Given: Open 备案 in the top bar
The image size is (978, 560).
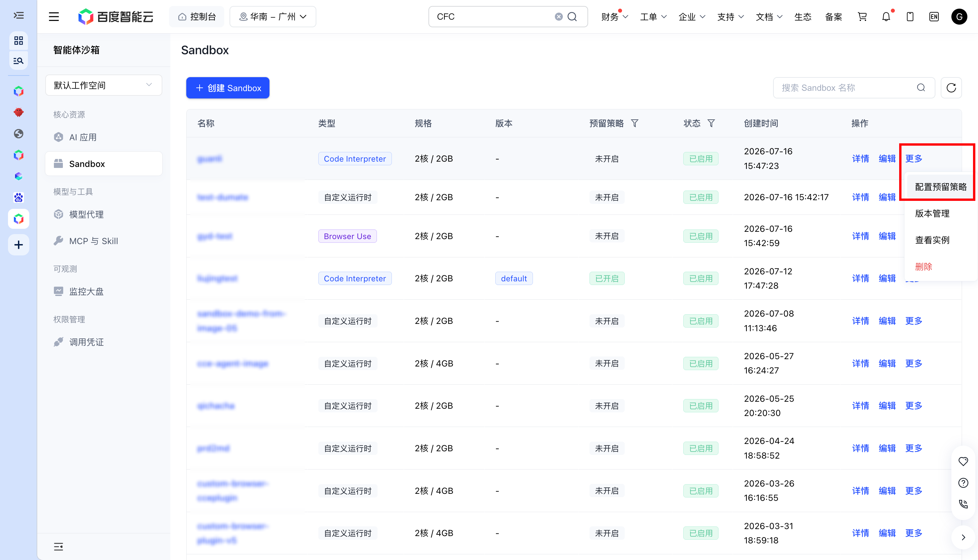Looking at the screenshot, I should click(833, 17).
